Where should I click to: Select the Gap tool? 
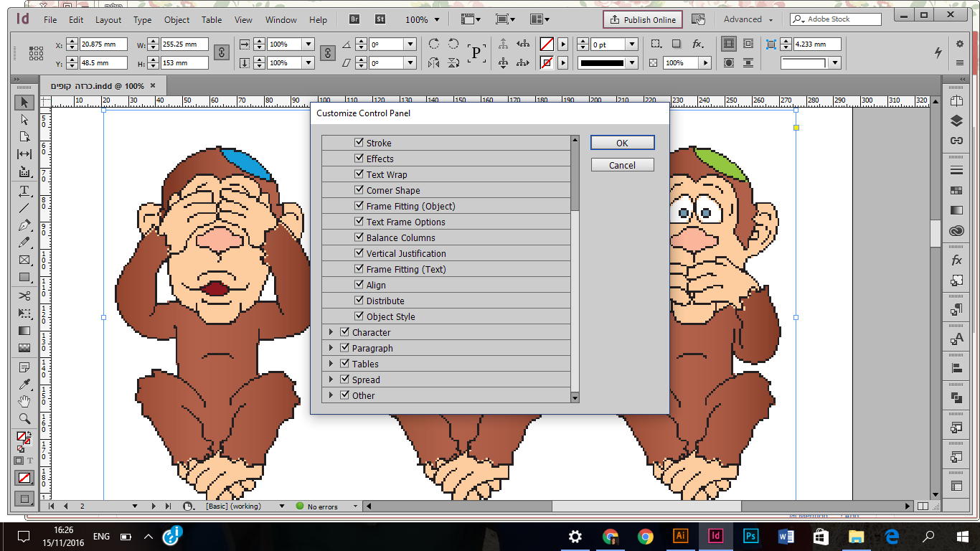pos(24,154)
